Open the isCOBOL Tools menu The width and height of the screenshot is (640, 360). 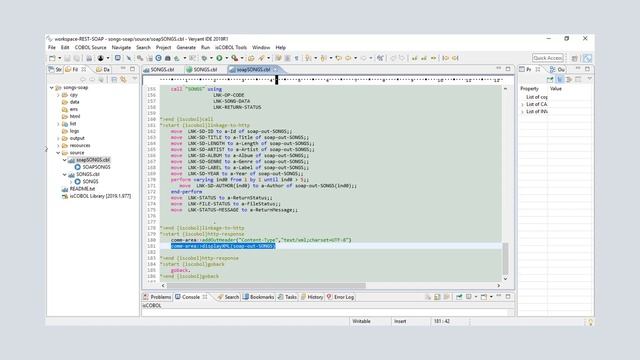pyautogui.click(x=231, y=48)
